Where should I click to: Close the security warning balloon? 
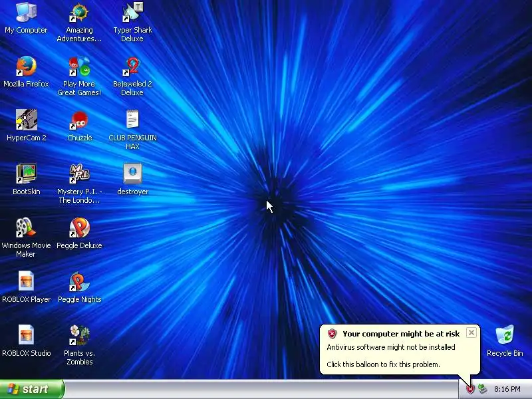pyautogui.click(x=471, y=333)
